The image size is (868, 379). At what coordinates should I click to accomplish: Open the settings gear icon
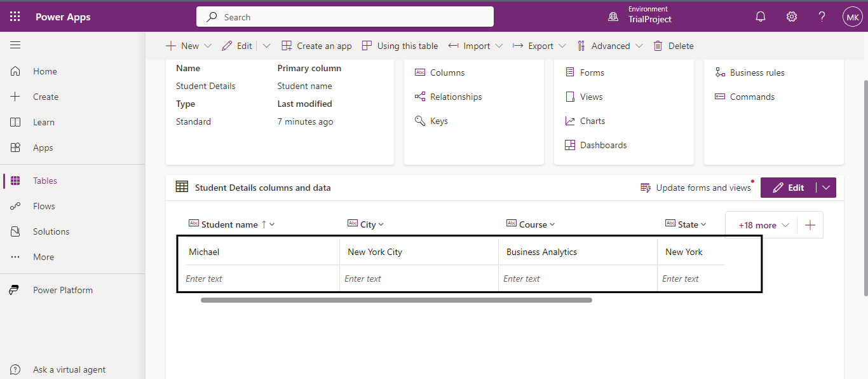pyautogui.click(x=792, y=17)
